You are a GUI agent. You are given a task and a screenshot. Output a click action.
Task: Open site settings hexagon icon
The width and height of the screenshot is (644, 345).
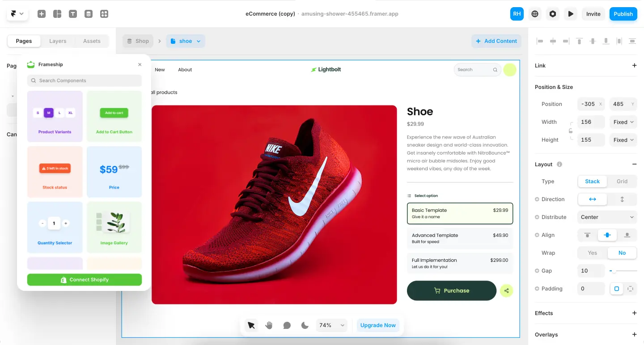click(x=553, y=14)
